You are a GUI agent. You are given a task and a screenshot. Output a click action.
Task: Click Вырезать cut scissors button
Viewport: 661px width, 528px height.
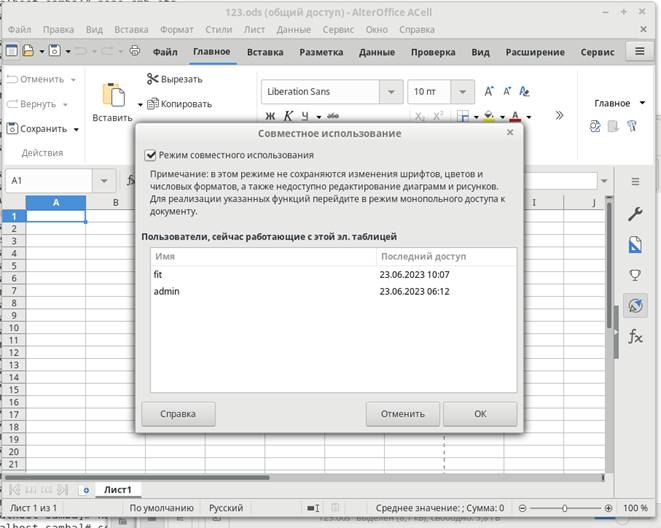pos(175,79)
